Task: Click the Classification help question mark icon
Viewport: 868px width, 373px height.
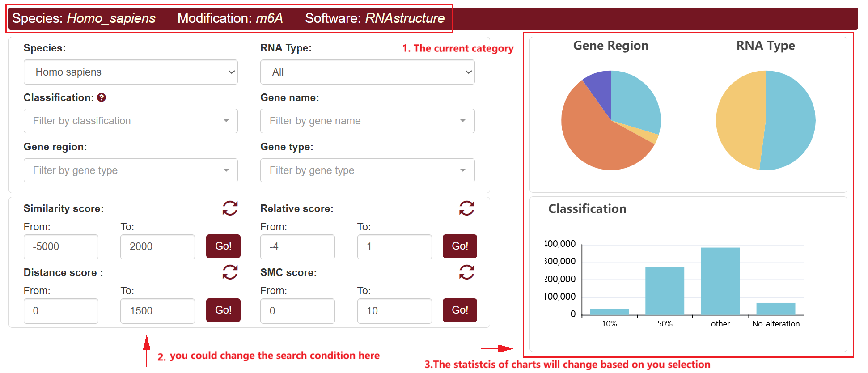Action: tap(102, 97)
